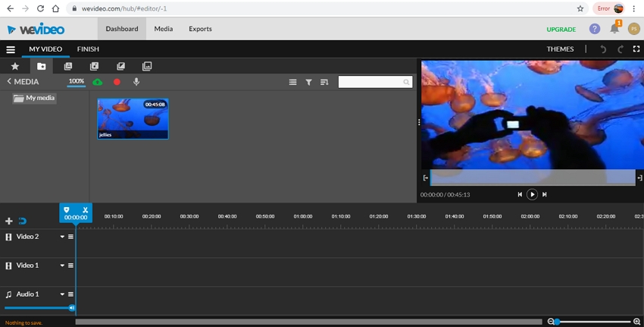The image size is (644, 327).
Task: Click the notifications bell icon
Action: pos(614,29)
